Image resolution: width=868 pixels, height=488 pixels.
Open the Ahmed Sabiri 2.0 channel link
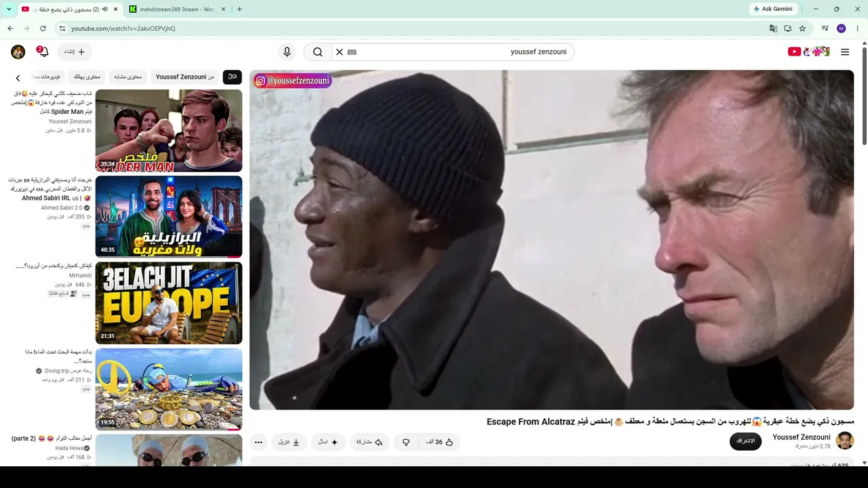pos(62,208)
